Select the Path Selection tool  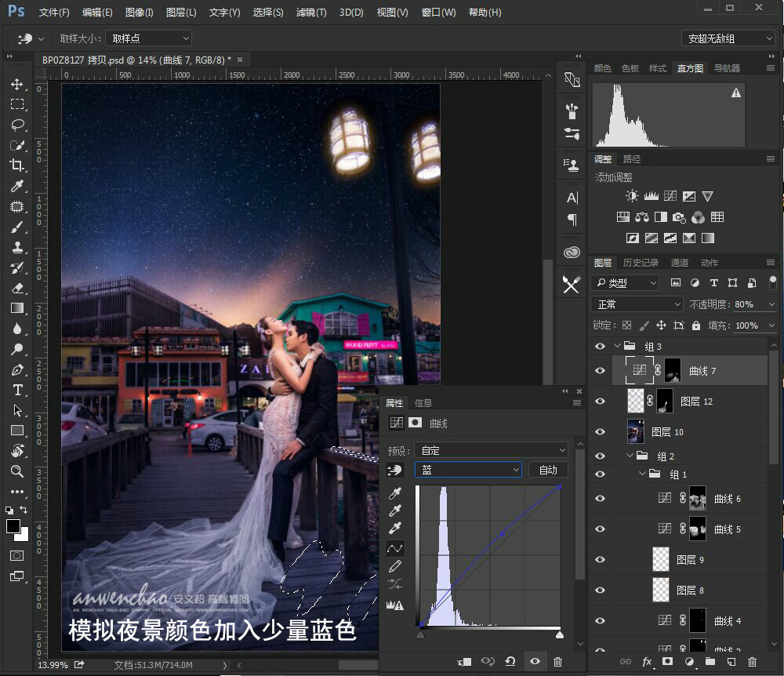17,410
